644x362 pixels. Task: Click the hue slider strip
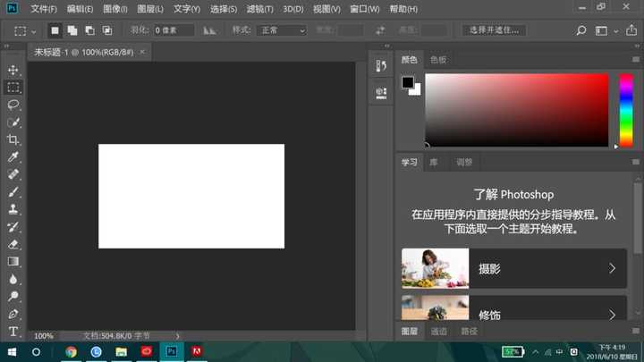click(626, 110)
